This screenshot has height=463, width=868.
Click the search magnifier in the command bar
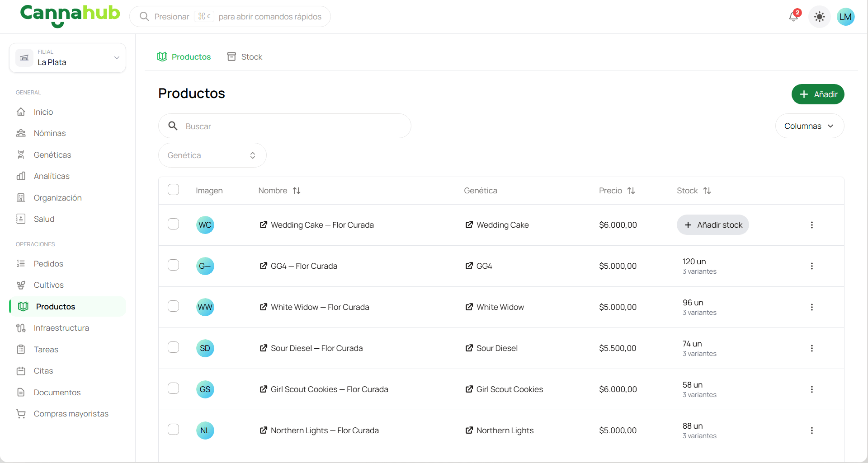144,17
